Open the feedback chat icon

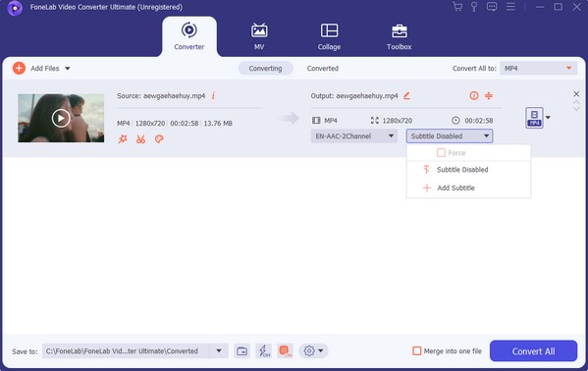point(492,7)
